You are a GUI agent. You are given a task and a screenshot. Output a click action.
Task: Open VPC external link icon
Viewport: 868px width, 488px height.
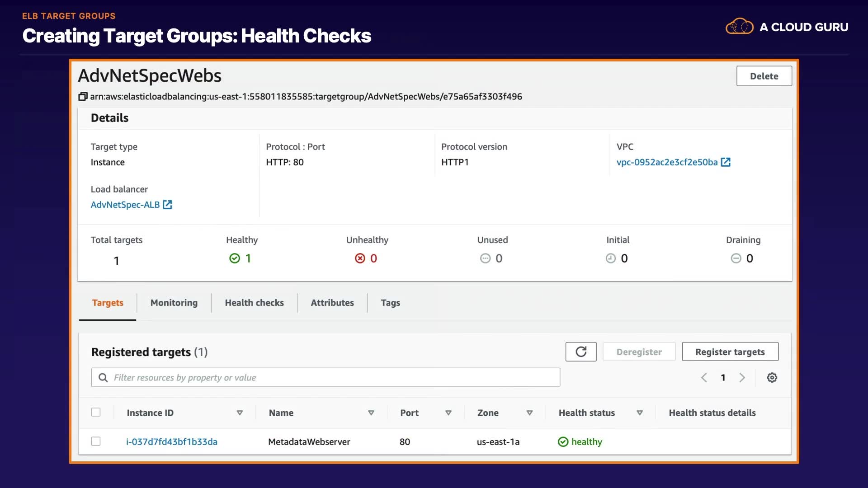(726, 162)
